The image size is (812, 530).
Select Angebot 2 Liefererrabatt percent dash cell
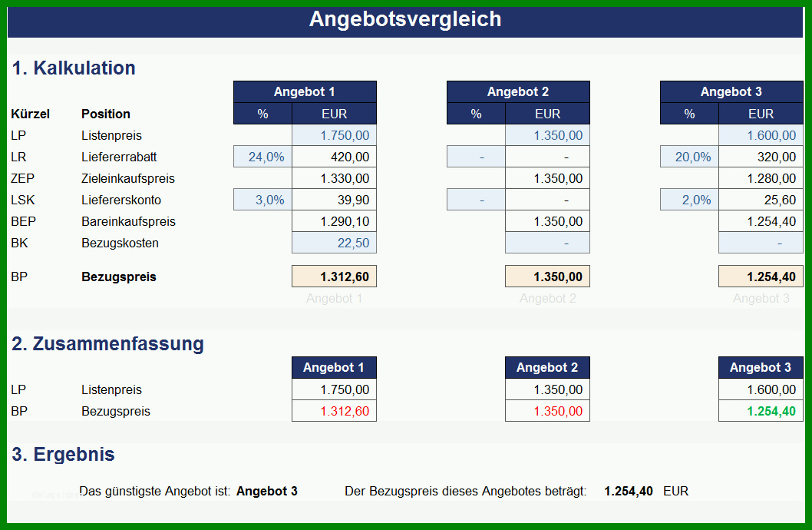click(x=476, y=157)
